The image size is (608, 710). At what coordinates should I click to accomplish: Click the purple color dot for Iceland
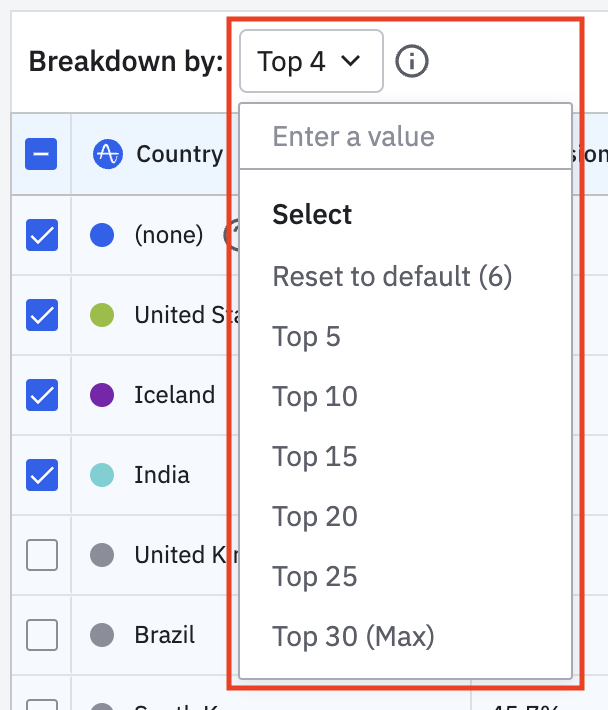pyautogui.click(x=102, y=395)
